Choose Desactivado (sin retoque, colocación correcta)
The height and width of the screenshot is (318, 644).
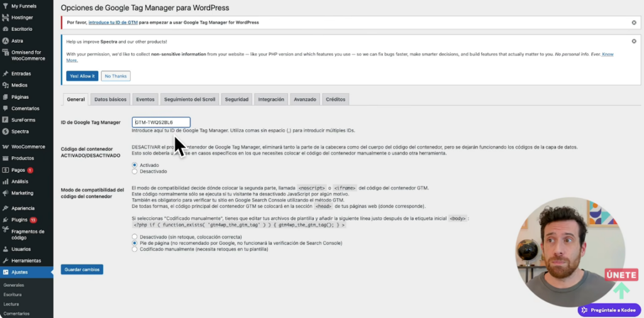(x=135, y=237)
